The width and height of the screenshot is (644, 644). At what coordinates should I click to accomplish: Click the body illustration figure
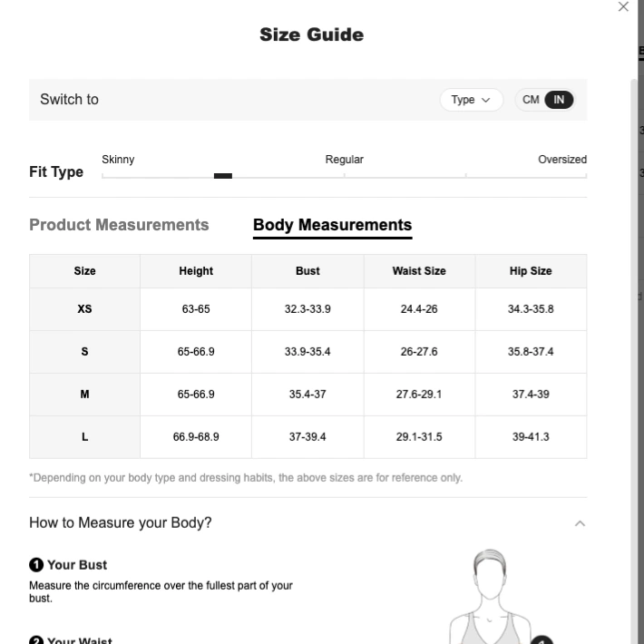(x=490, y=596)
